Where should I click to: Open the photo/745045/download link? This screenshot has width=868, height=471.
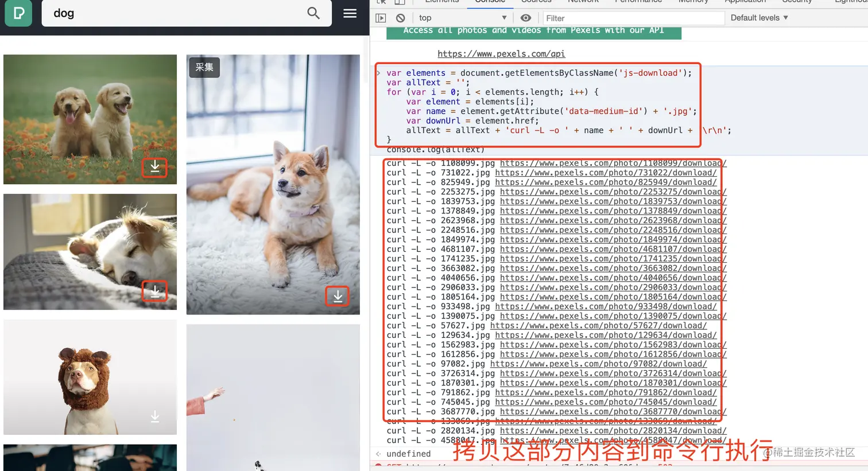(606, 402)
